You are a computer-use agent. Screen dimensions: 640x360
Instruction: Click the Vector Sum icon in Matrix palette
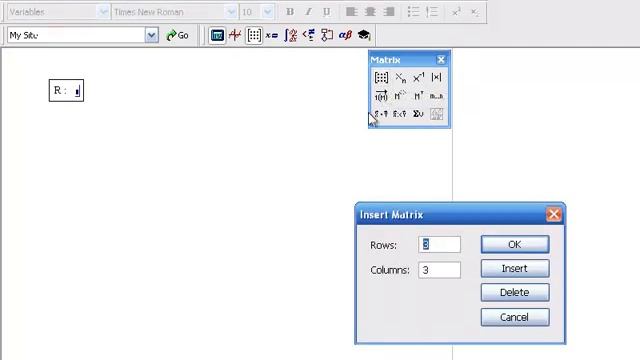click(418, 114)
